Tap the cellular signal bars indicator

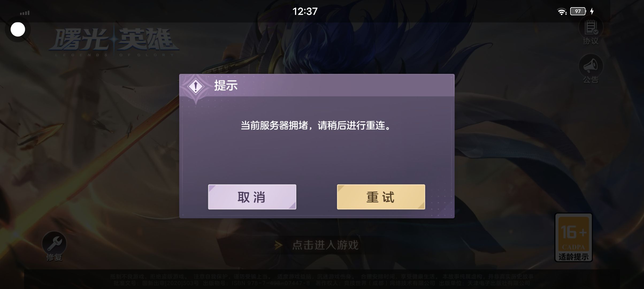click(25, 13)
